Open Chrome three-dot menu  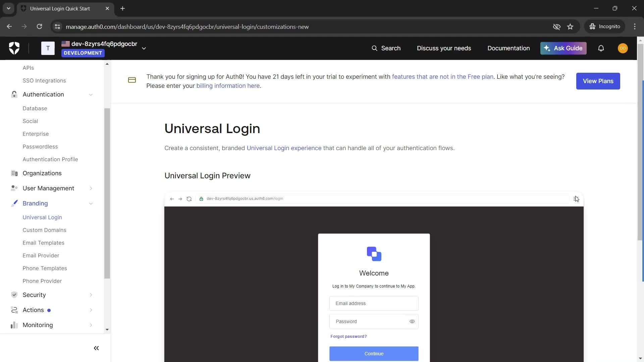[635, 26]
